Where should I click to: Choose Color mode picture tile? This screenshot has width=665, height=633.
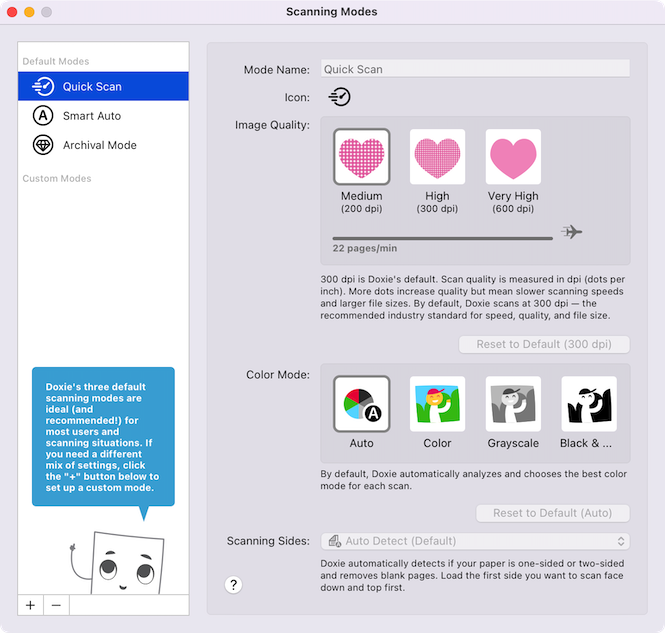point(437,404)
